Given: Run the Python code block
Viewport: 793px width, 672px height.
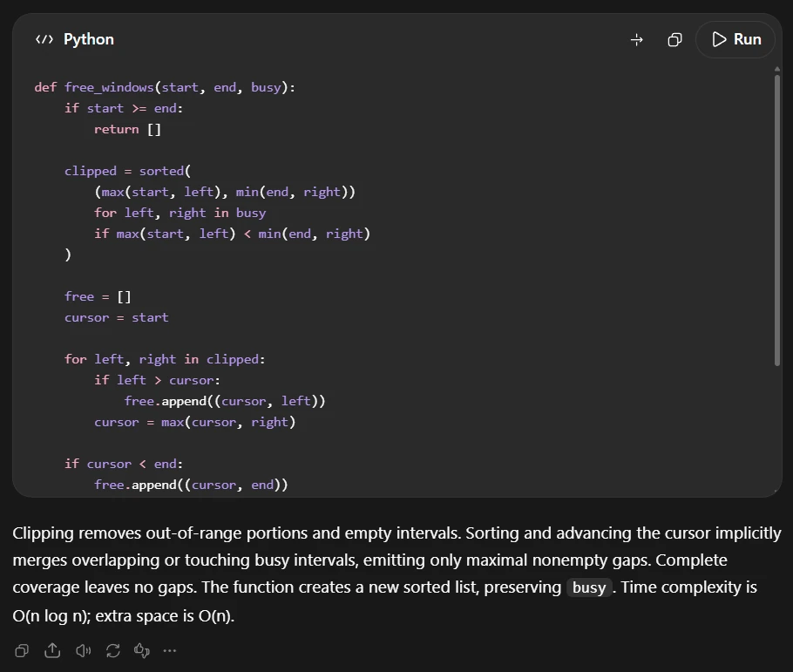Looking at the screenshot, I should [x=735, y=39].
